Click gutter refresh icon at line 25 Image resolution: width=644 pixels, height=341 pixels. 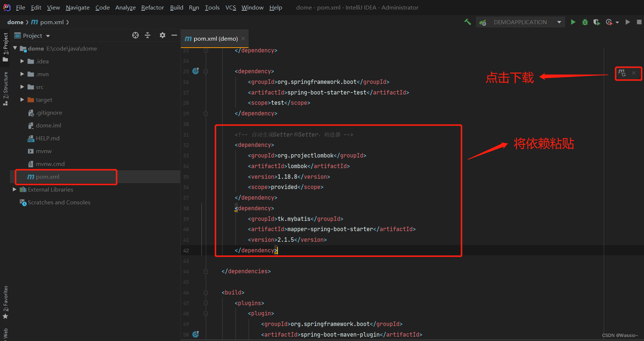[x=196, y=71]
